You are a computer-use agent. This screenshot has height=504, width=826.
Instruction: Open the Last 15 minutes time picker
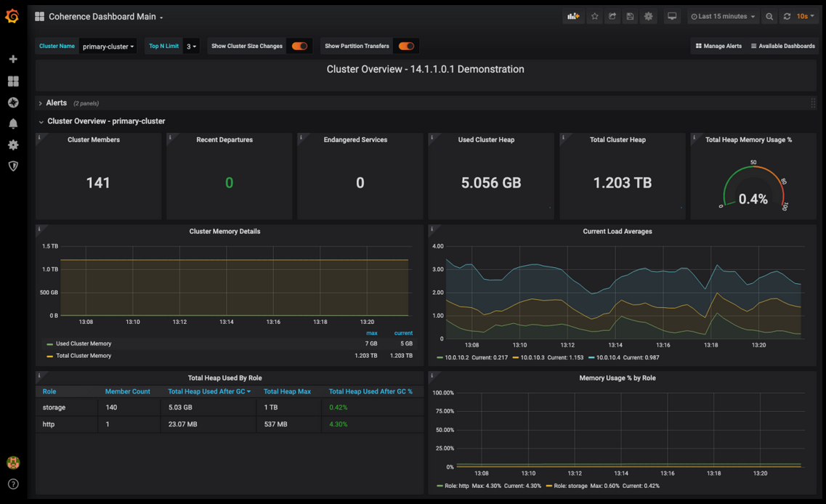pos(723,16)
